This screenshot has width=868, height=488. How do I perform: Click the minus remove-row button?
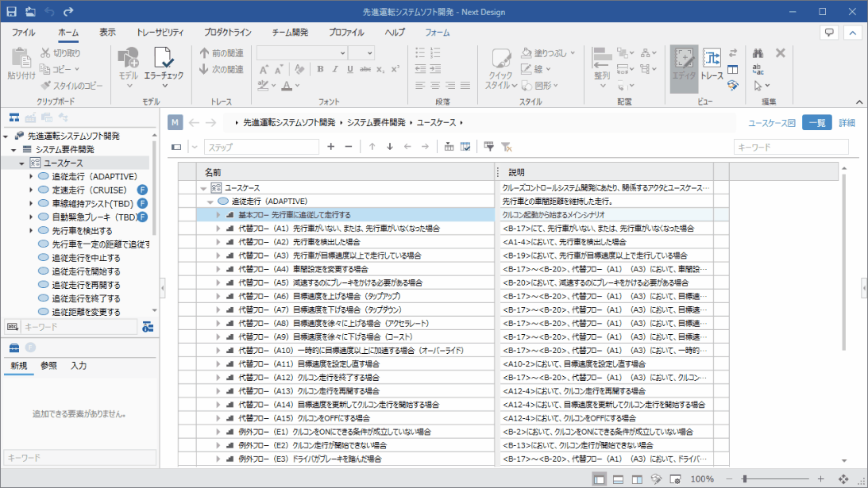point(348,147)
